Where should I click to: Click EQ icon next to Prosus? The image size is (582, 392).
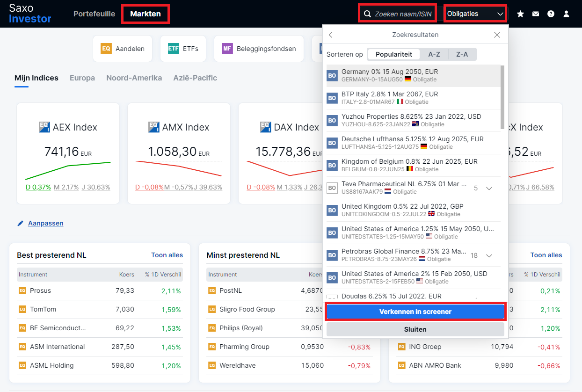tap(22, 290)
